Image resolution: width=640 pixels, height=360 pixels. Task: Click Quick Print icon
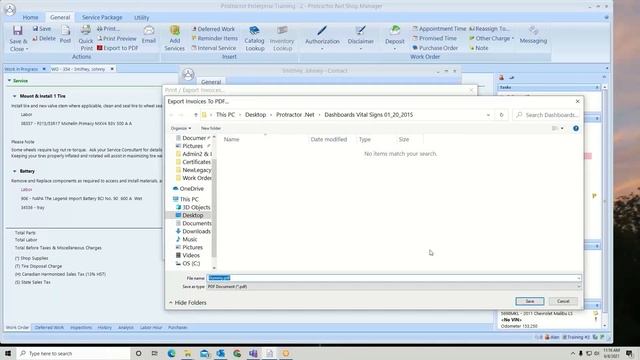tap(86, 38)
